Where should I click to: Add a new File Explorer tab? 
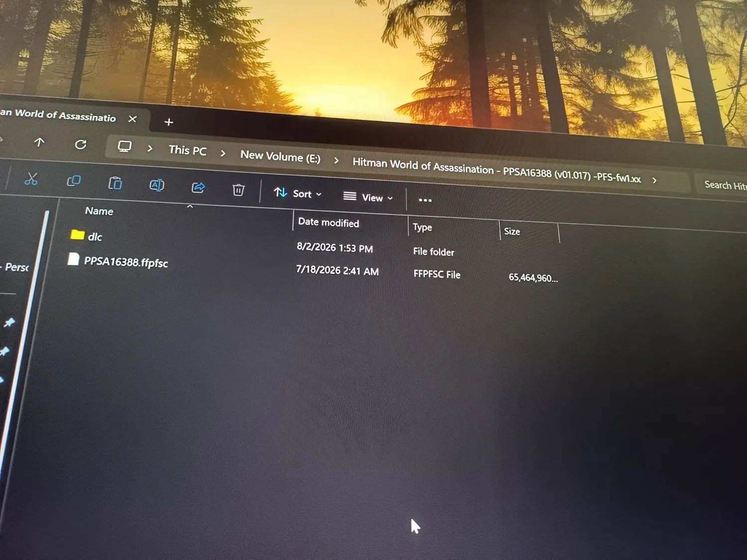pyautogui.click(x=169, y=122)
